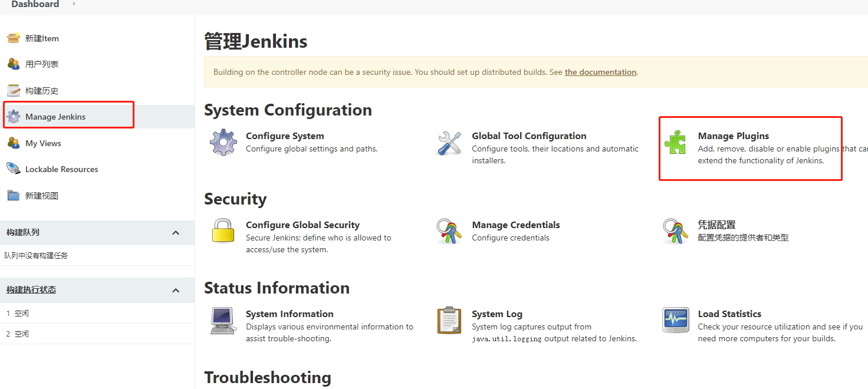Click executor 1 空闲 row
868x389 pixels.
click(x=97, y=314)
